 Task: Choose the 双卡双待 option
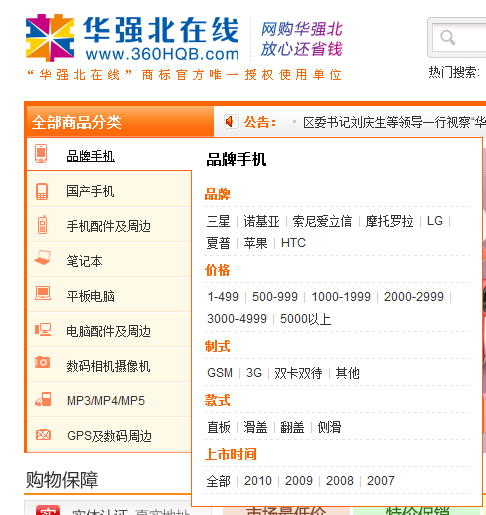pos(298,373)
